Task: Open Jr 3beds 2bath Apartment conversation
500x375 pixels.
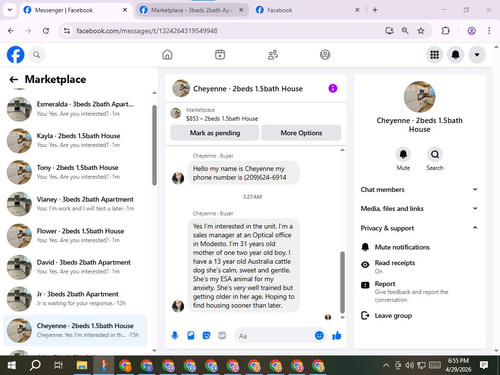Action: [76, 299]
